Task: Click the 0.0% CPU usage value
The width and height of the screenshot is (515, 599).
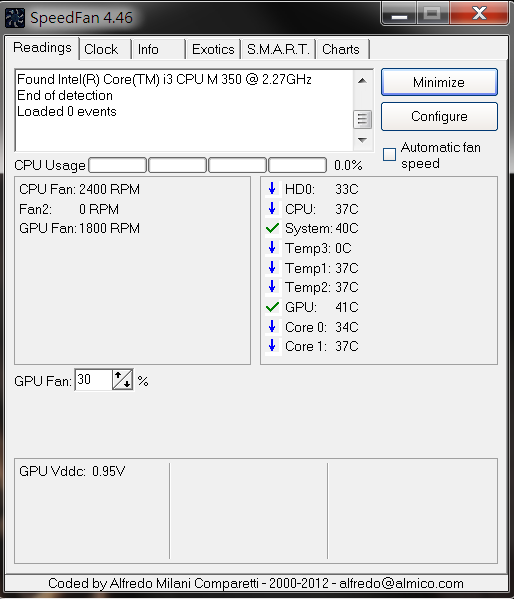Action: click(x=348, y=165)
